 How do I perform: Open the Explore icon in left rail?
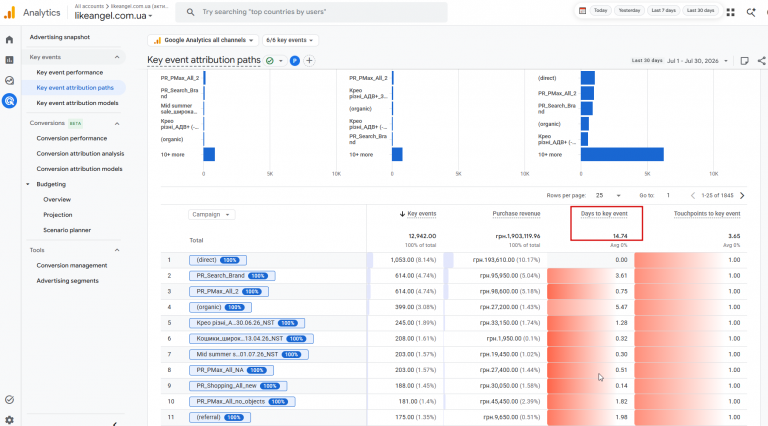coord(9,80)
